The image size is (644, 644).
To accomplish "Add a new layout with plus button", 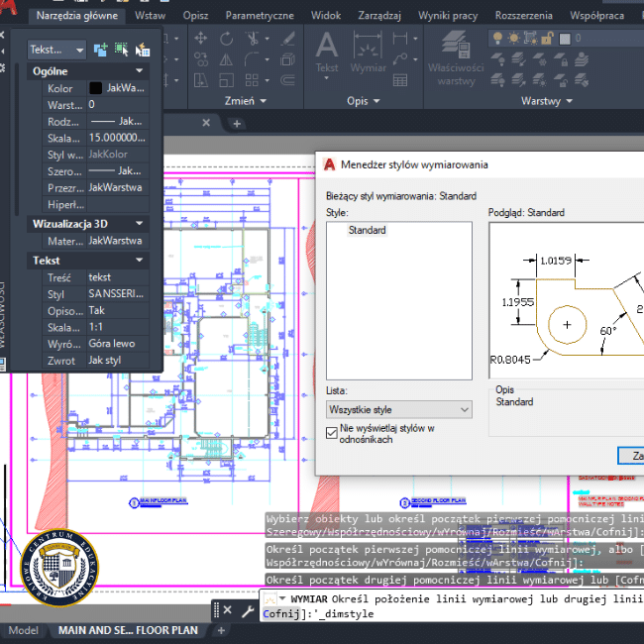I will [x=221, y=630].
